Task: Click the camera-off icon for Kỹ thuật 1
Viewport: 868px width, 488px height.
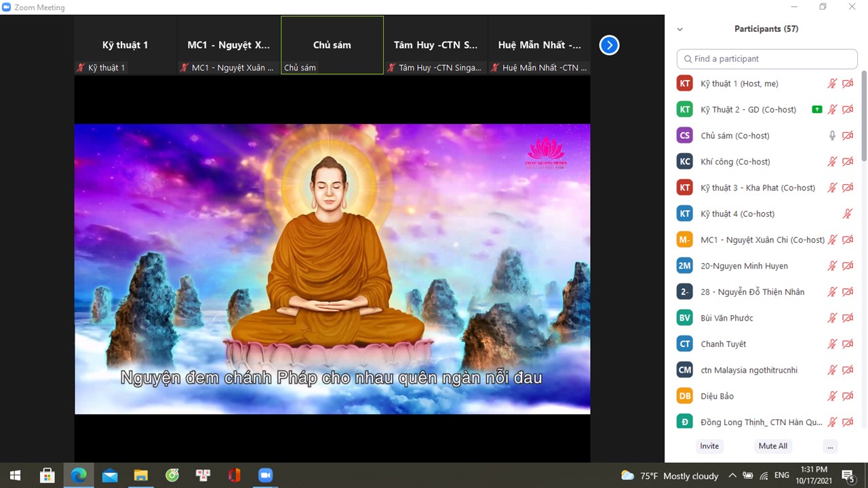Action: 848,83
